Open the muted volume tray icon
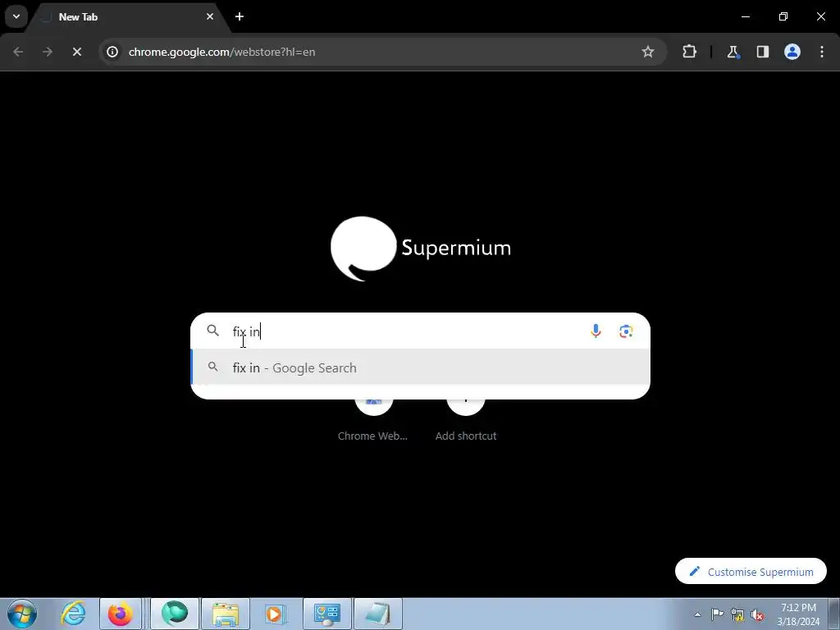Screen dimensions: 840x630 pos(757,614)
